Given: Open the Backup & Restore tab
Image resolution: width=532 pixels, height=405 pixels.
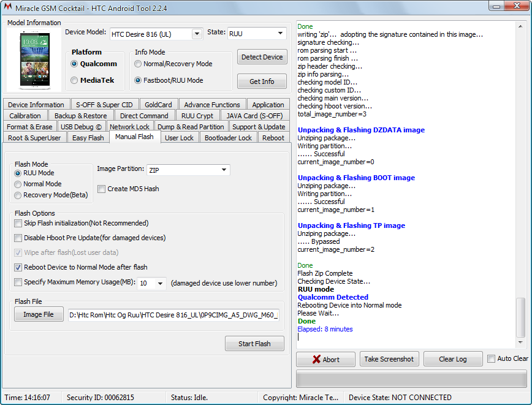Looking at the screenshot, I should (81, 116).
